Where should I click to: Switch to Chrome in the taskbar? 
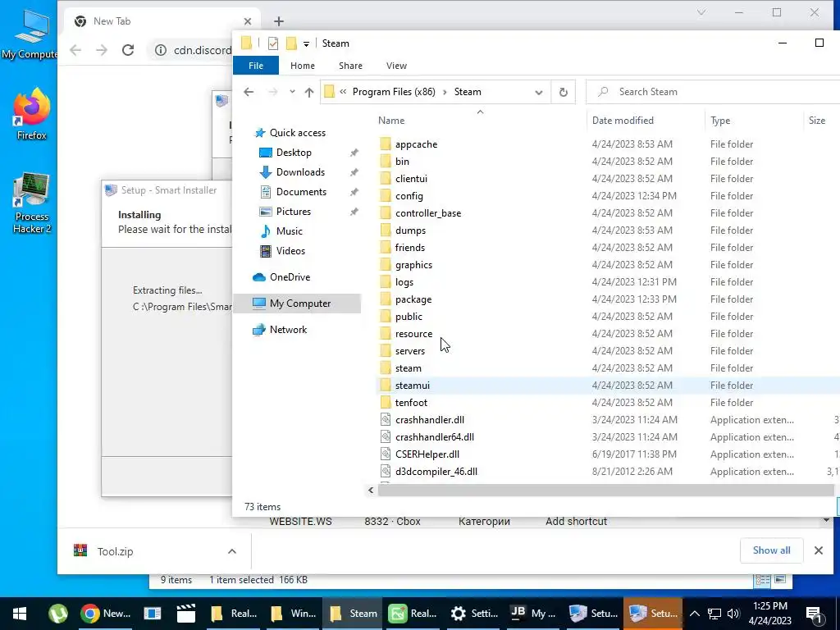pyautogui.click(x=106, y=614)
